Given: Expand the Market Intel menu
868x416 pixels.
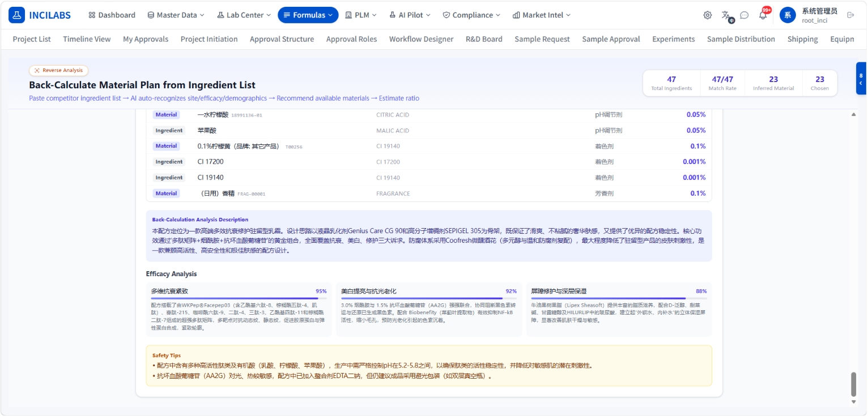Looking at the screenshot, I should tap(542, 15).
